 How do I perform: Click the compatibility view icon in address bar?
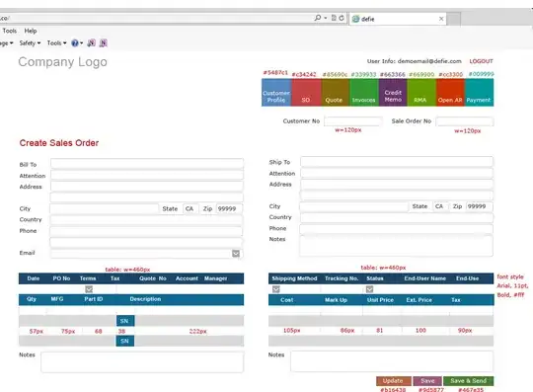pyautogui.click(x=334, y=18)
